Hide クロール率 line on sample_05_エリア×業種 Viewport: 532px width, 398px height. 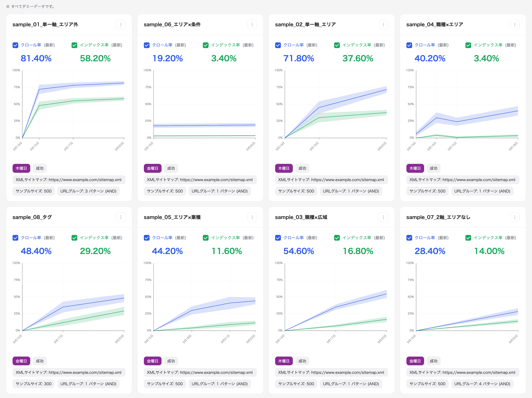[x=147, y=238]
